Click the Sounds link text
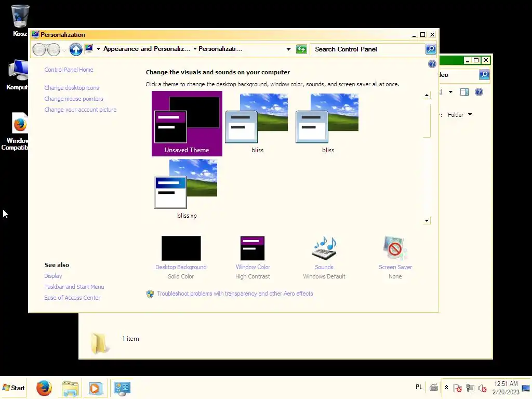The height and width of the screenshot is (399, 532). [x=324, y=267]
